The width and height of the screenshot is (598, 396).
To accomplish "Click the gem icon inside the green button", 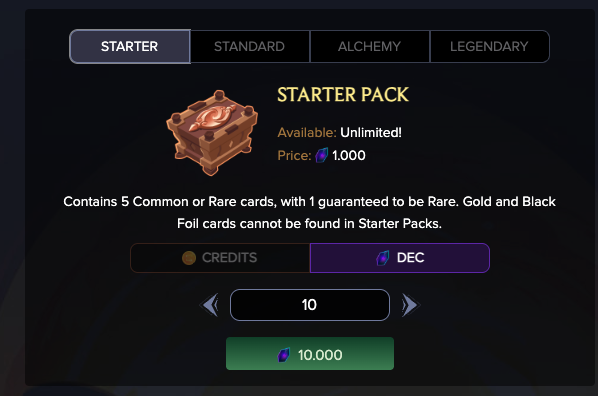I will (x=284, y=355).
